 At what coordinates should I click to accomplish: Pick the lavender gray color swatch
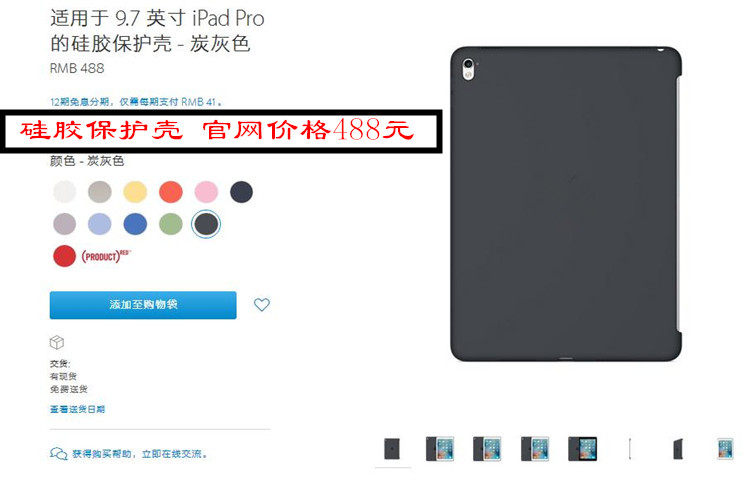(x=65, y=224)
